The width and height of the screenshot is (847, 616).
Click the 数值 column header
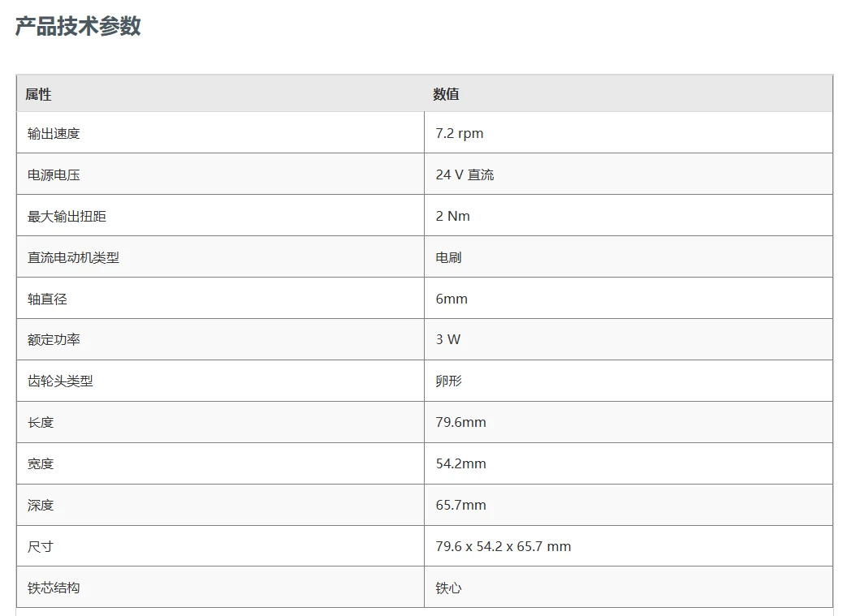[446, 94]
